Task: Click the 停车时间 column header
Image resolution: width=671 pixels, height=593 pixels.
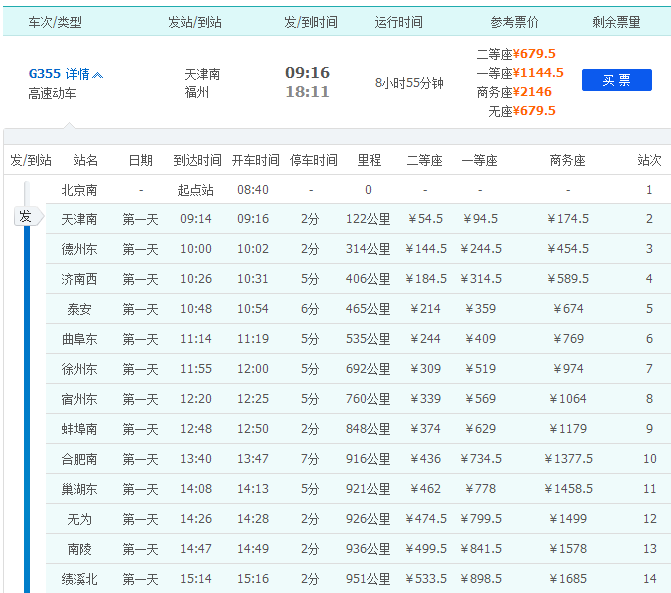Action: tap(314, 160)
